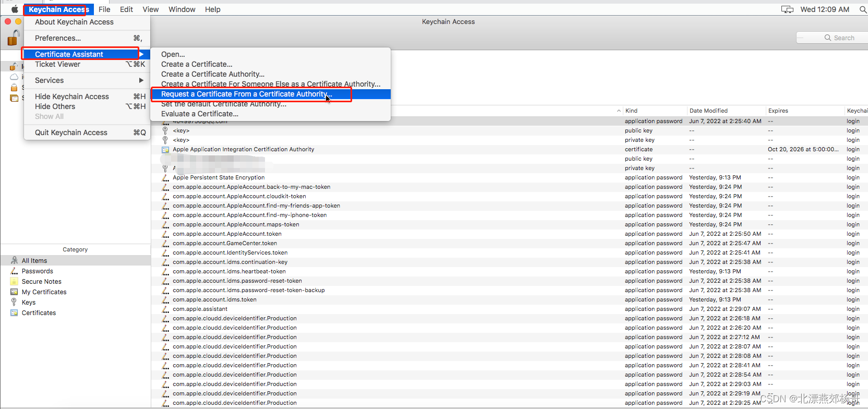Click the password icon for password-reset-token-backup

click(x=165, y=290)
